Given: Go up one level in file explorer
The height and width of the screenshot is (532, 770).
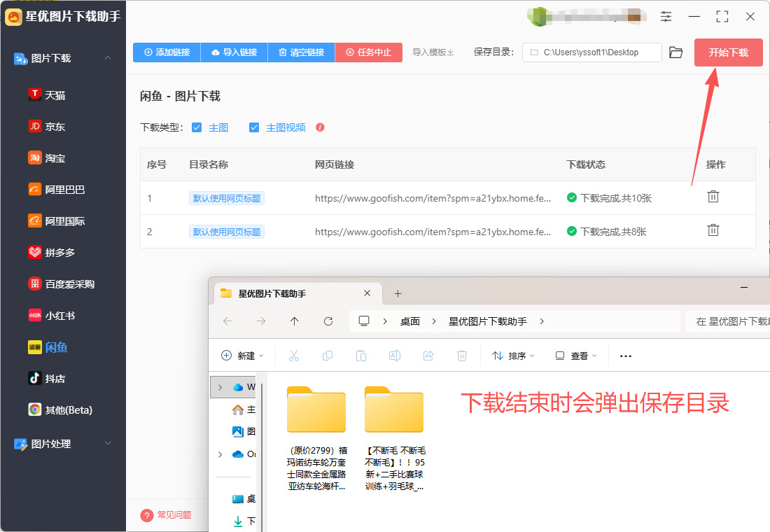Looking at the screenshot, I should pyautogui.click(x=294, y=321).
